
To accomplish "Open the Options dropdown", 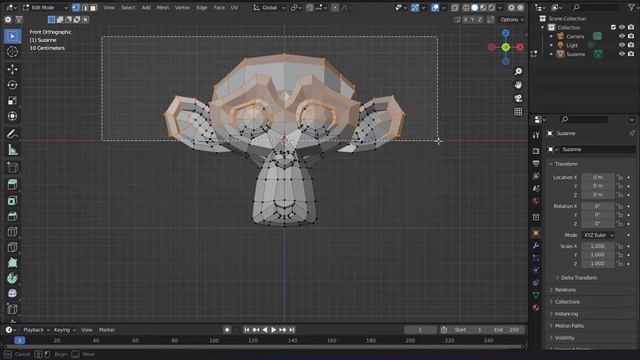I will [512, 20].
